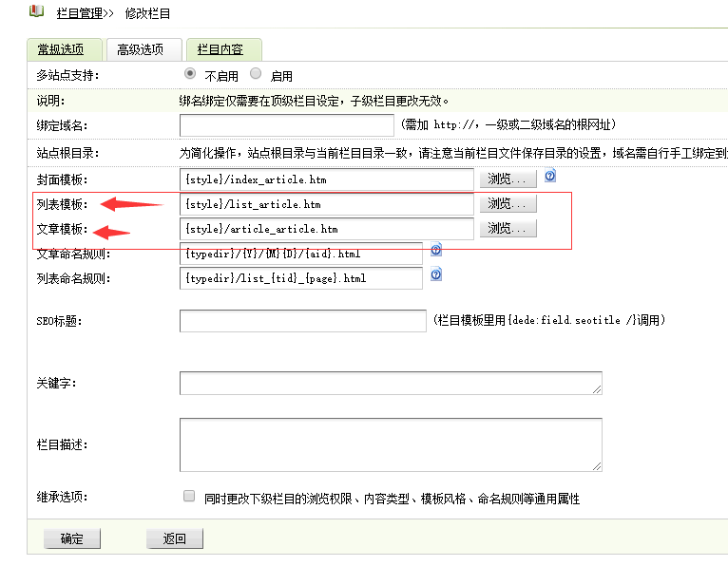Screen dimensions: 728x566
Task: Focus the 绑定域名 input field
Action: [x=286, y=124]
